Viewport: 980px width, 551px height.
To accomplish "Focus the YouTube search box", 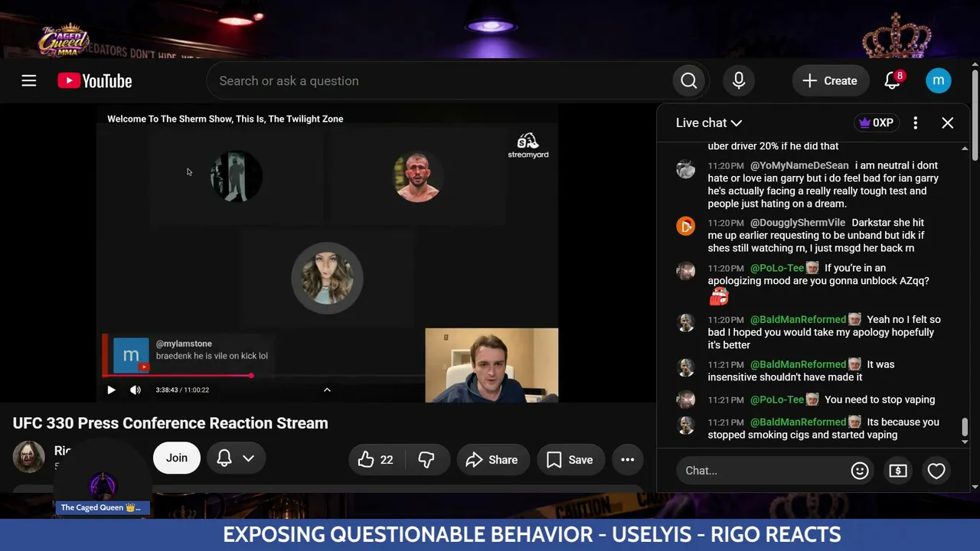I will coord(439,81).
